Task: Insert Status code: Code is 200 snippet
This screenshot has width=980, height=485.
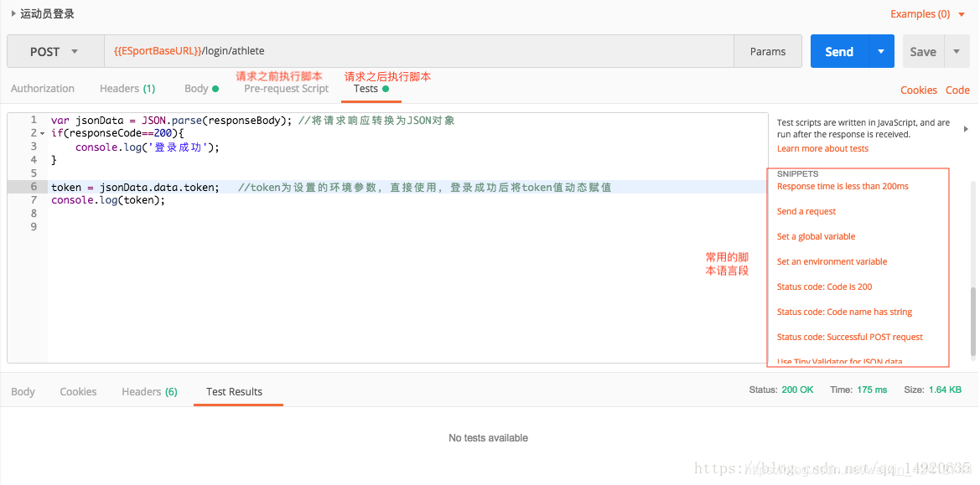Action: 824,286
